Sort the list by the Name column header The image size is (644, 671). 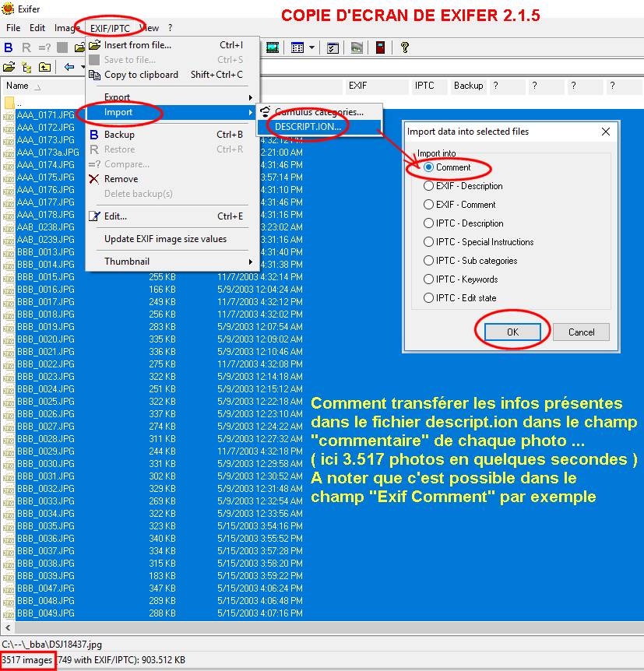coord(43,86)
